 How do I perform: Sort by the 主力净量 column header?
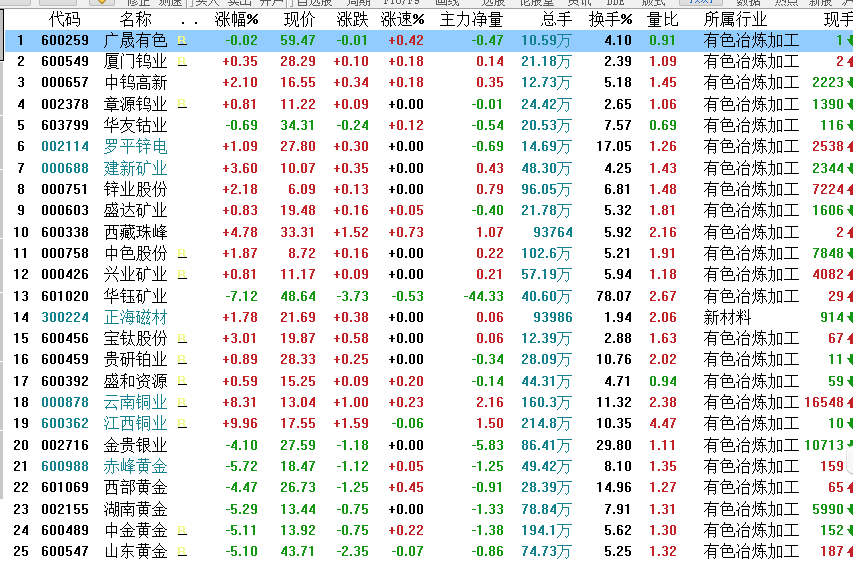tap(471, 20)
